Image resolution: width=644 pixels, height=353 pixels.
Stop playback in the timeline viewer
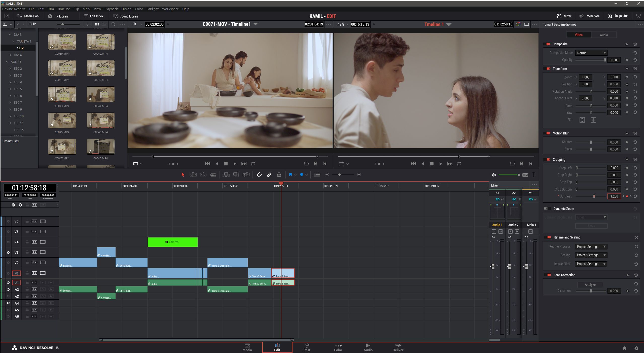[432, 164]
